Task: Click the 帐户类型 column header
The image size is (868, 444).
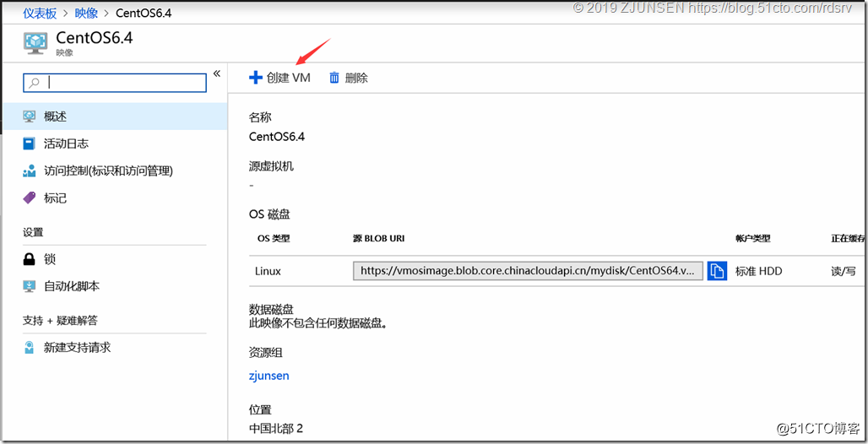Action: tap(753, 239)
